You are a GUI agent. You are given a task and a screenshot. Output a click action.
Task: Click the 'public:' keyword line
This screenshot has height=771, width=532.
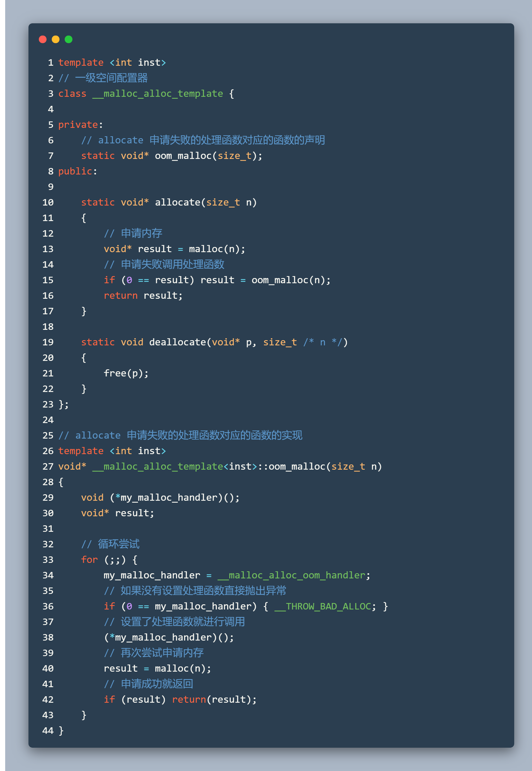point(78,172)
